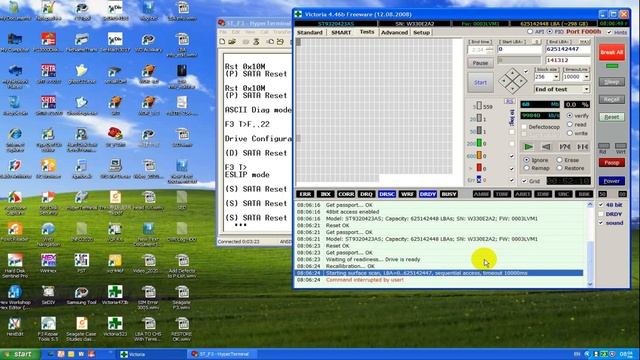This screenshot has width=640, height=360.
Task: Select the Restore error action
Action: click(x=560, y=168)
